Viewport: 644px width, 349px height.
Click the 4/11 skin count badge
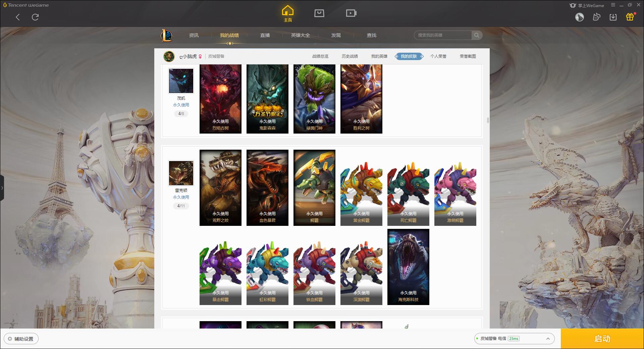point(181,206)
